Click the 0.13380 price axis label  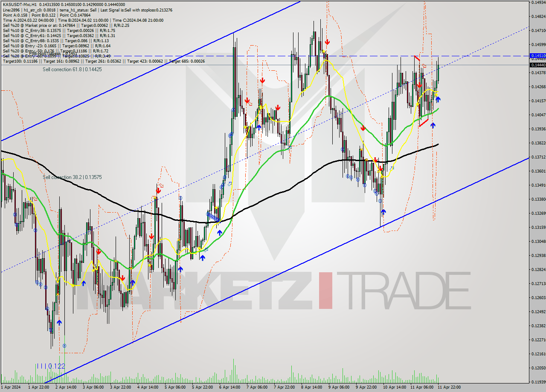coord(538,199)
